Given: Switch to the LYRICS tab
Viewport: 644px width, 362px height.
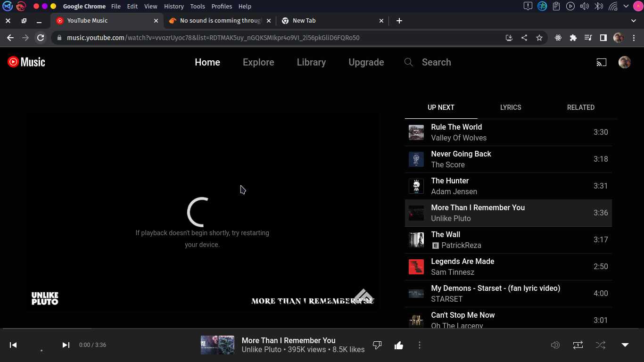Looking at the screenshot, I should 511,107.
